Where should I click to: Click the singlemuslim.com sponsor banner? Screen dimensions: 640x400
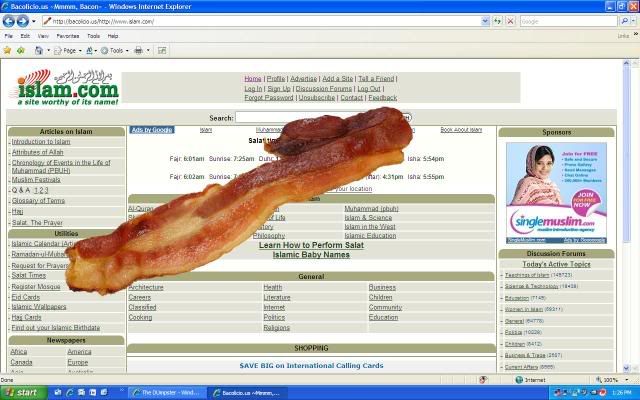coord(556,193)
